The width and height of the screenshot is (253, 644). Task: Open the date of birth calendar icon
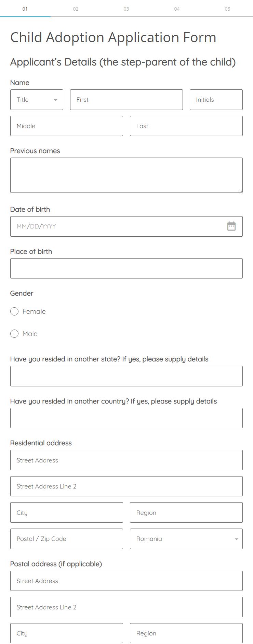point(231,226)
